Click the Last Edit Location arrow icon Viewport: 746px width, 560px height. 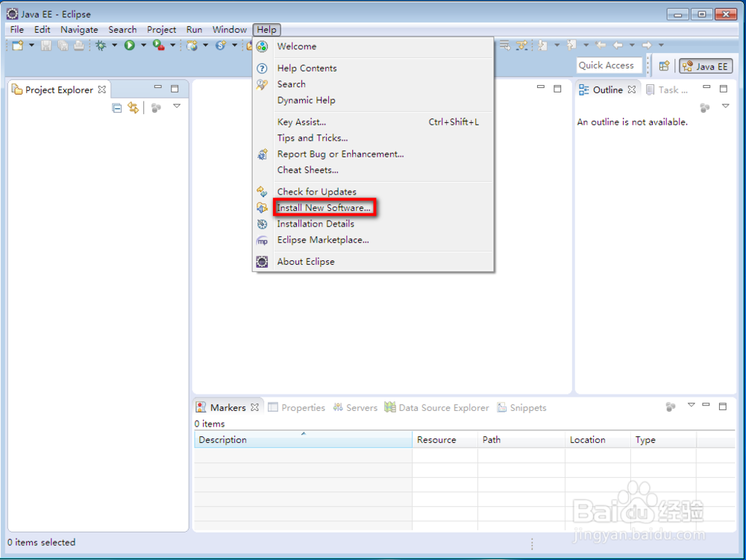[x=601, y=45]
